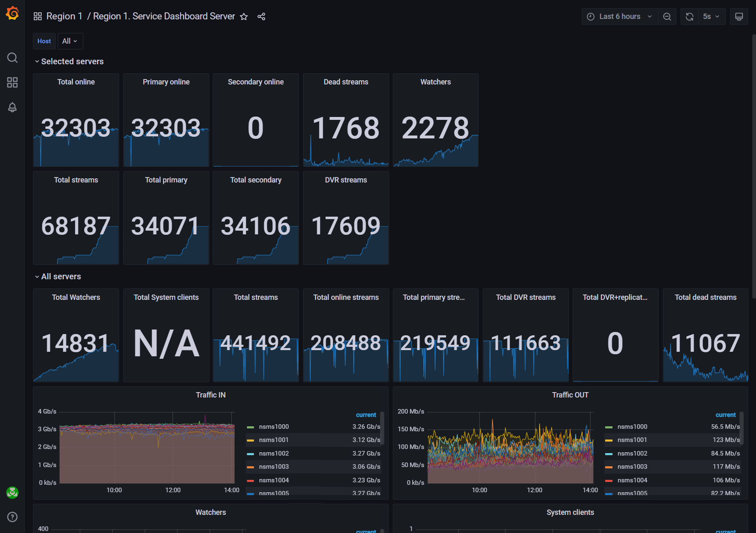The width and height of the screenshot is (756, 533).
Task: Star this dashboard as favorite
Action: point(244,16)
